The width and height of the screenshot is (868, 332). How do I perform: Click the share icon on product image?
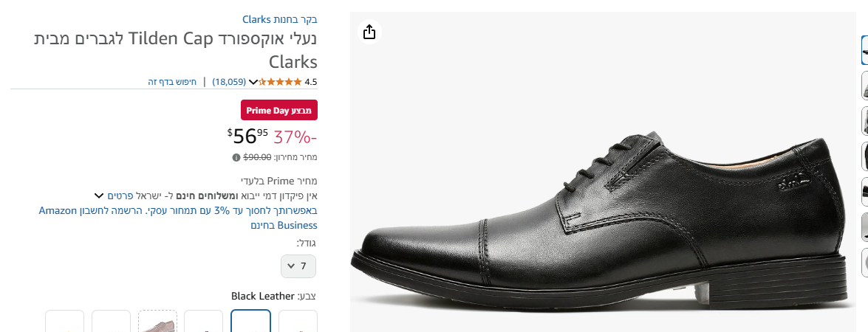pyautogui.click(x=369, y=32)
